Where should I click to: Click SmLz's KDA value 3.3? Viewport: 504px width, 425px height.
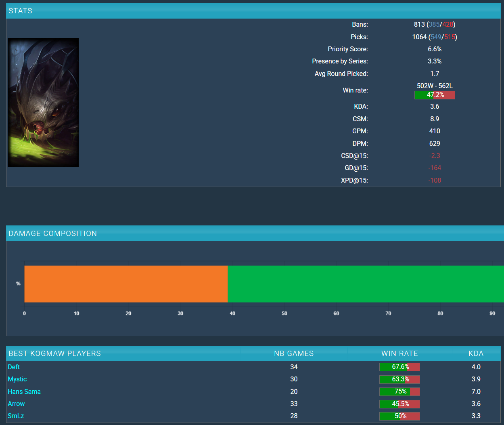[476, 416]
